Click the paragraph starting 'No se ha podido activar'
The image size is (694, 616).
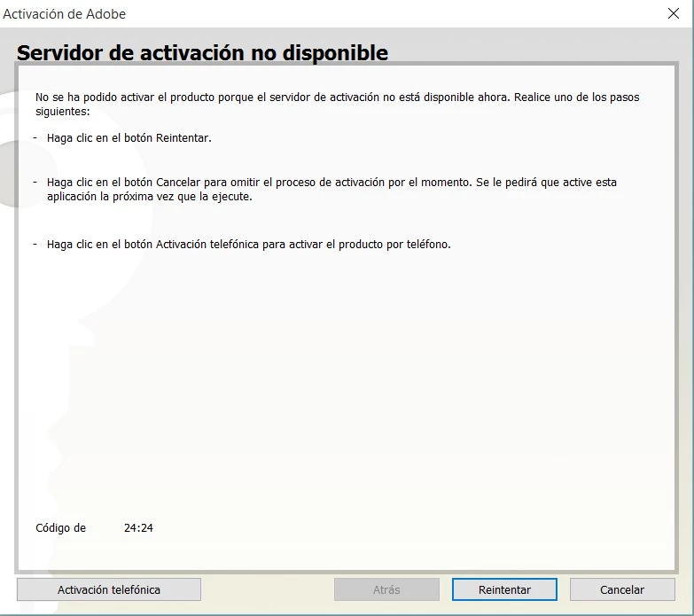338,104
